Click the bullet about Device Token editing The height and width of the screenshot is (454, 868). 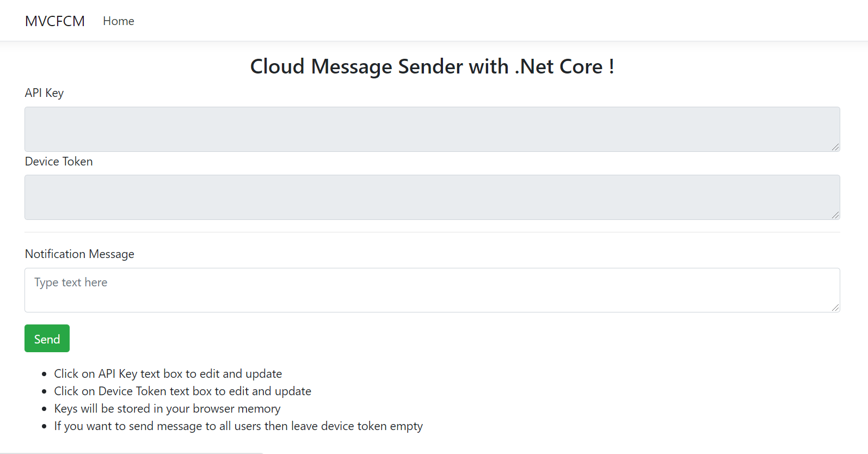coord(182,391)
